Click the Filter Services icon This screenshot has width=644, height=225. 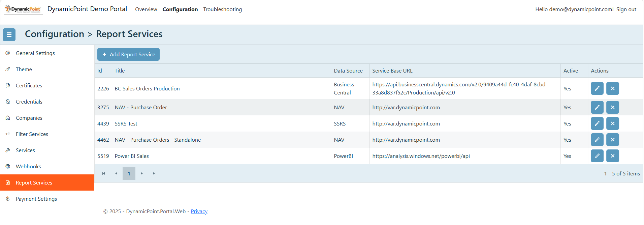8,134
